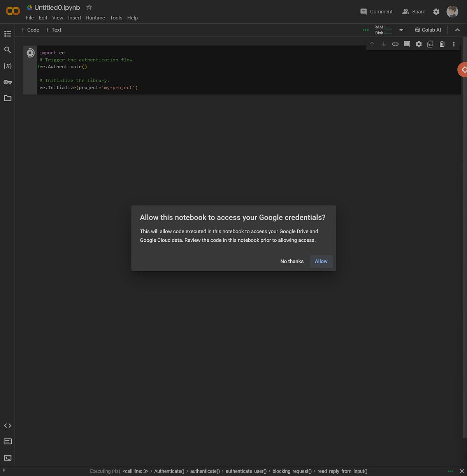Dismiss the dialog with No thanks
This screenshot has width=467, height=476.
pos(292,261)
